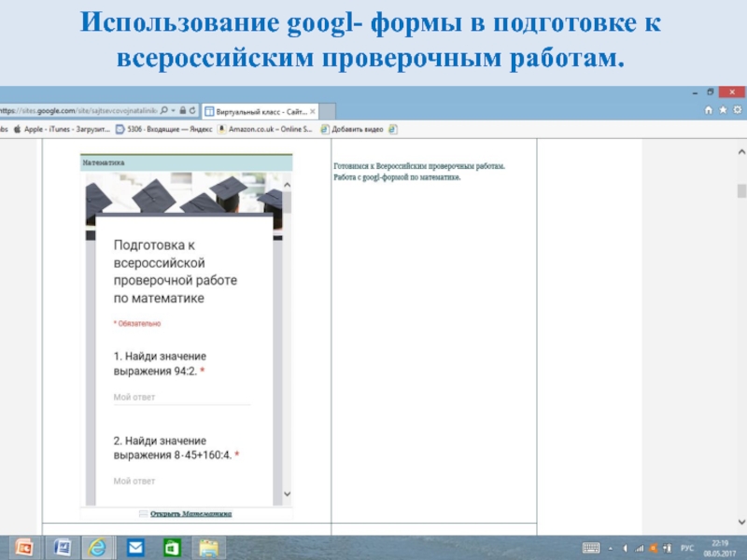Click the Открыть Математика link
Image resolution: width=747 pixels, height=560 pixels.
(x=190, y=513)
